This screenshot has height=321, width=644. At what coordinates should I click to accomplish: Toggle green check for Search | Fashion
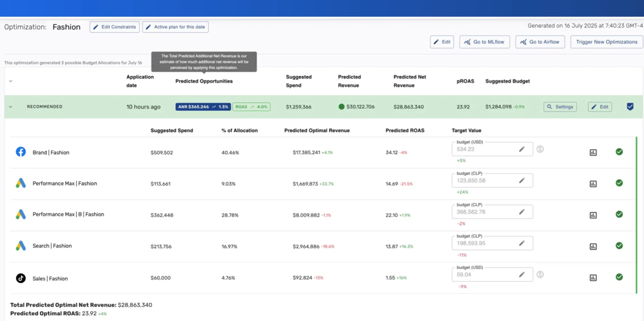click(x=619, y=246)
